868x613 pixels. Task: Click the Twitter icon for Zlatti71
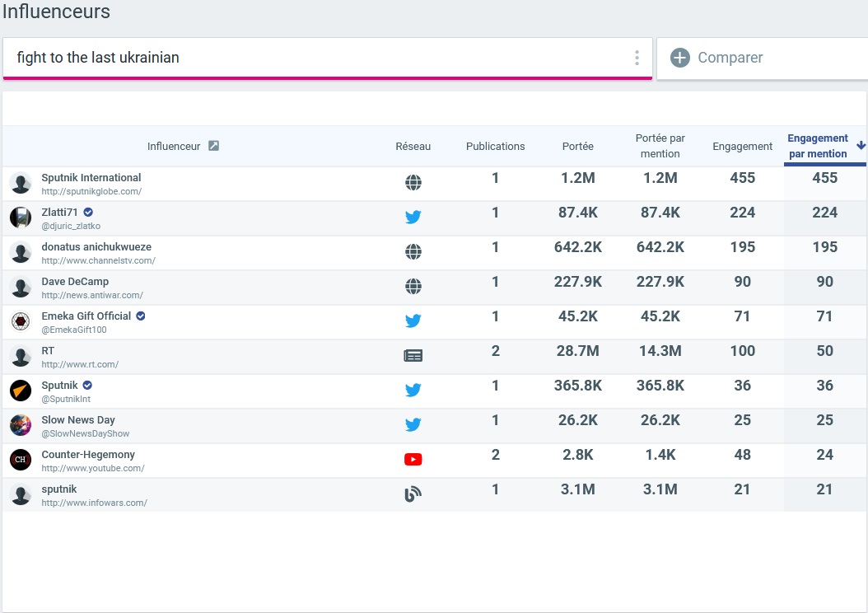pos(413,217)
